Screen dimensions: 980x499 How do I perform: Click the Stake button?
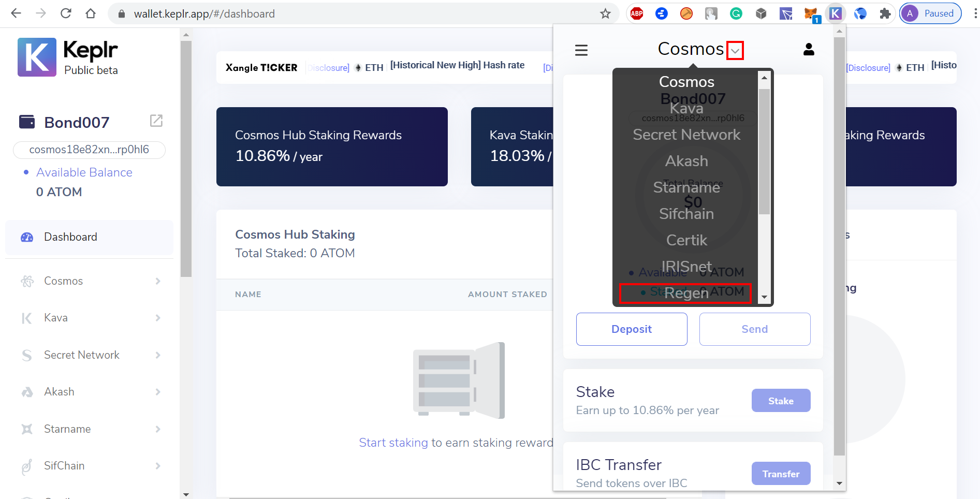(x=781, y=401)
